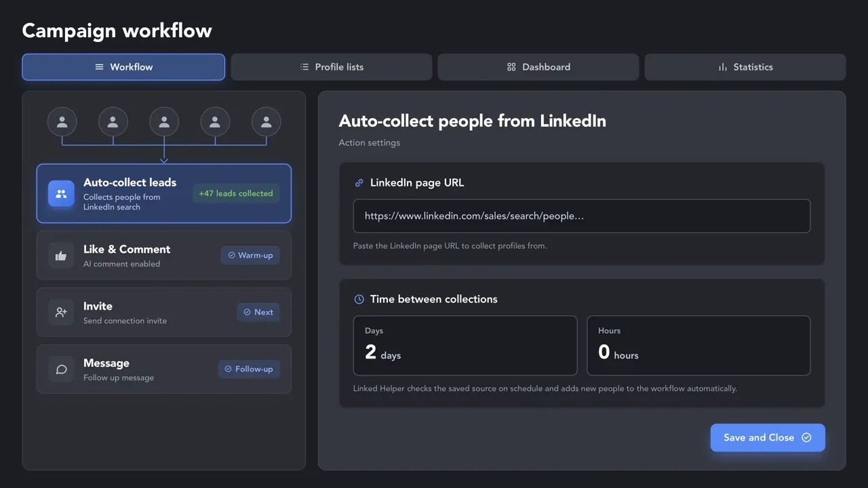Click the Auto-collect people from LinkedIn heading

[473, 121]
